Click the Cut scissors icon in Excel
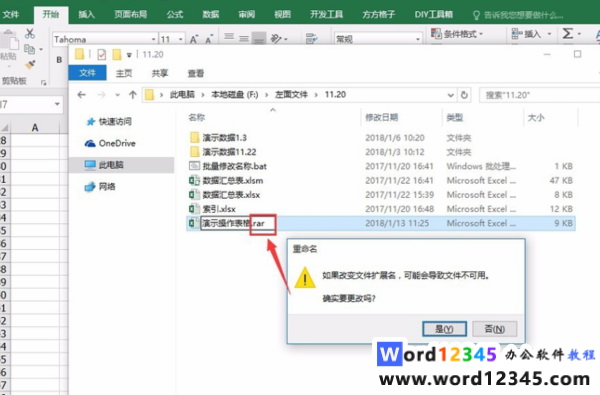 30,33
